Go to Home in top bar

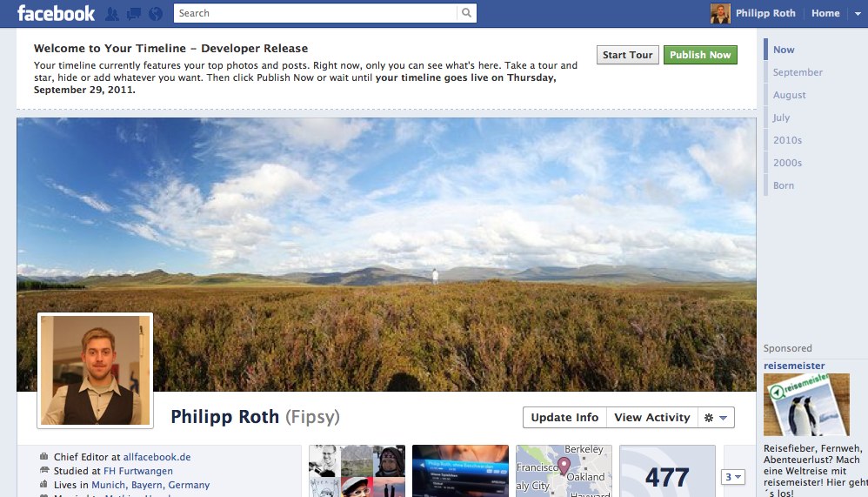(825, 13)
